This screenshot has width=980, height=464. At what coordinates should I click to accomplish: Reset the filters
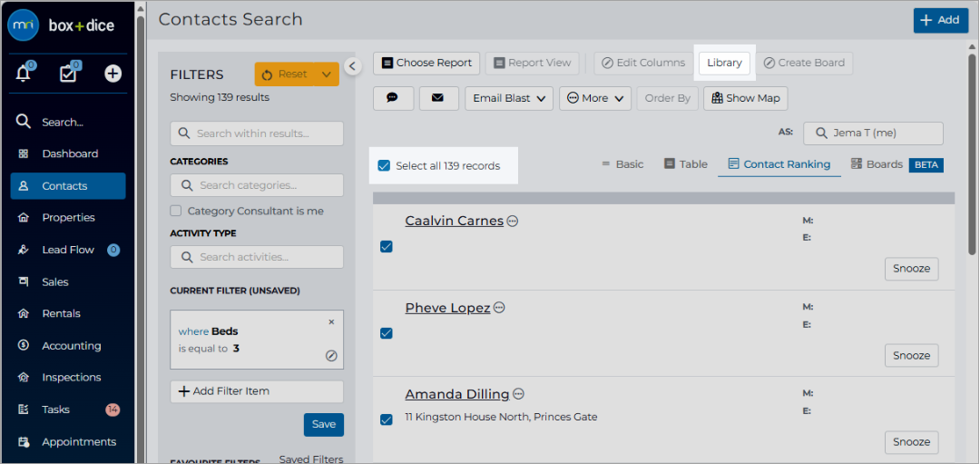(x=285, y=74)
